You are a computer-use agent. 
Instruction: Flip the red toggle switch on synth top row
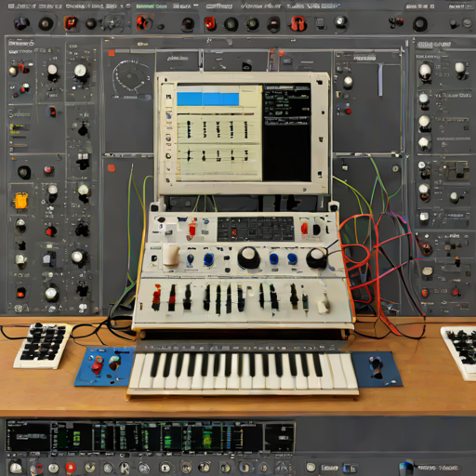192,230
